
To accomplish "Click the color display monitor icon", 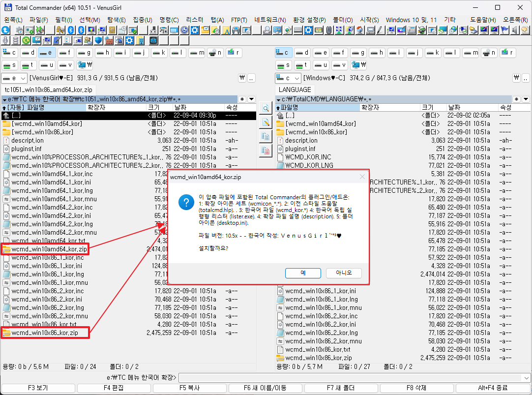I will [91, 30].
